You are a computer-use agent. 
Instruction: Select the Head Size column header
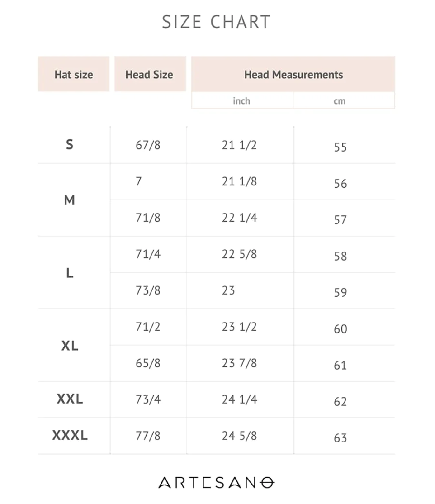150,74
